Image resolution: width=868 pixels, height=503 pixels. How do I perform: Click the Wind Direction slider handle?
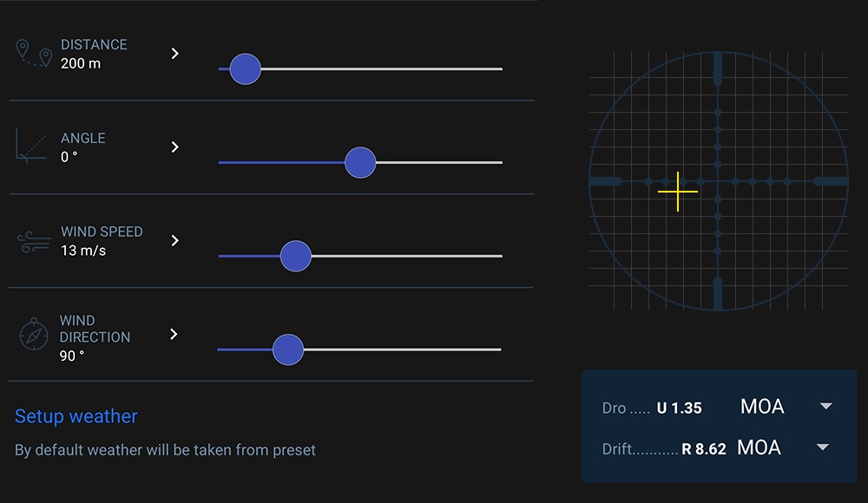click(x=287, y=349)
